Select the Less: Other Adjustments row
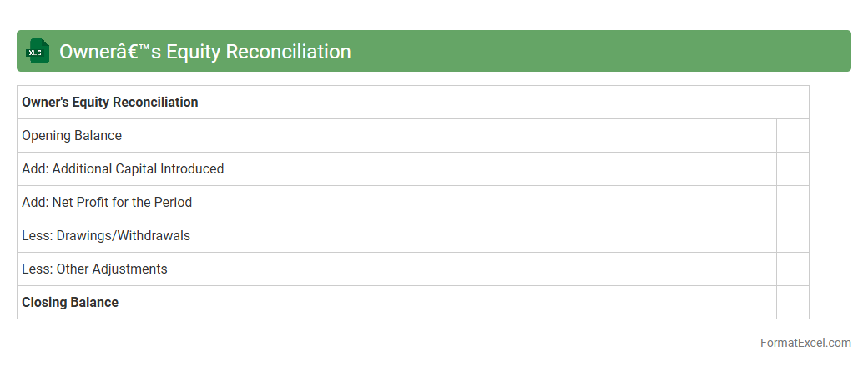 coord(94,269)
